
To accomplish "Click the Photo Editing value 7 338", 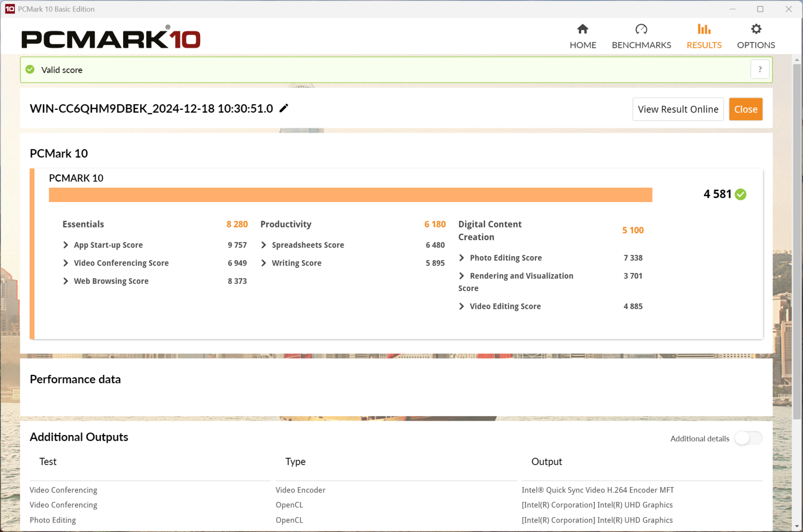I will [633, 258].
